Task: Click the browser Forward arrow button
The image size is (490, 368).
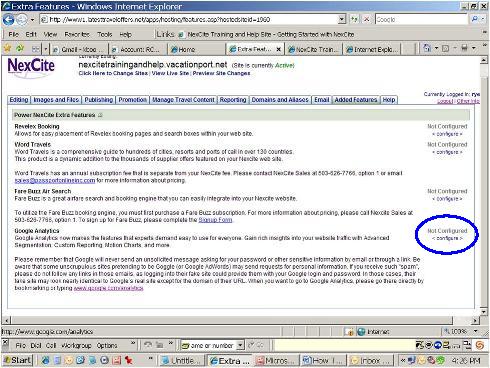Action: point(21,20)
